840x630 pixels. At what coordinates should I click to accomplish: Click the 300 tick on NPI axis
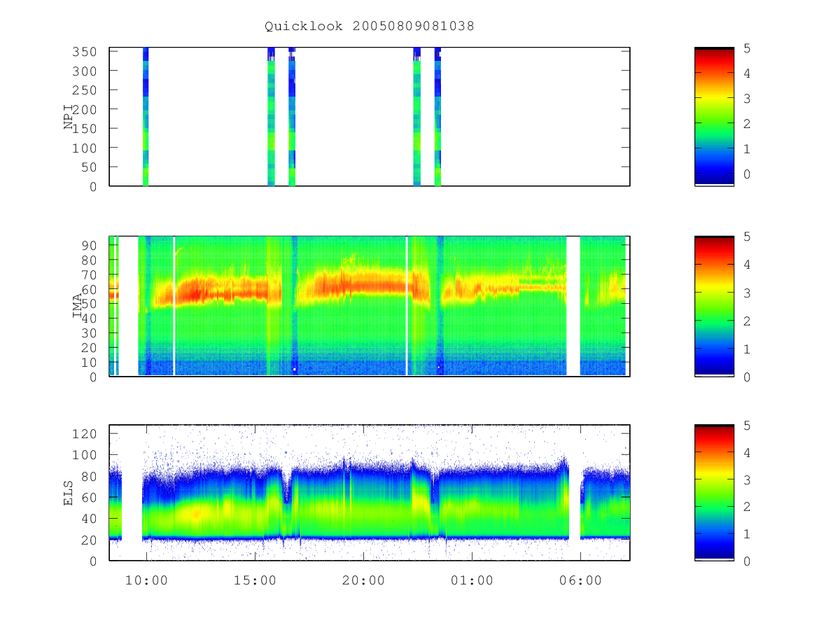(86, 71)
